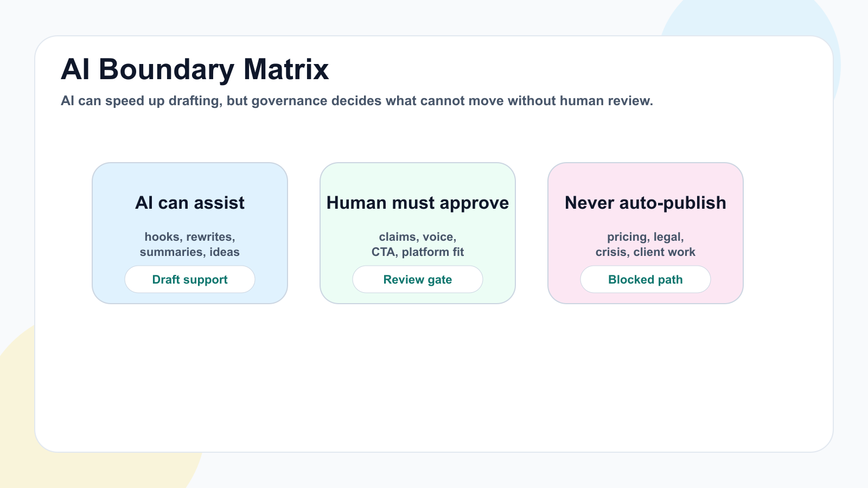868x488 pixels.
Task: Click the 'pricing, legal, crisis, client work' text
Action: coord(646,245)
